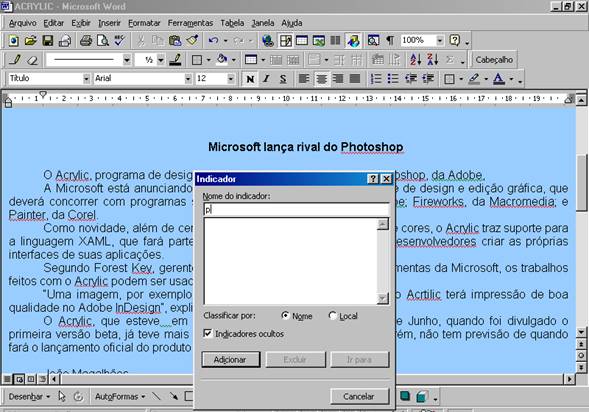Open the Arial font dropdown
589x412 pixels.
coord(188,79)
